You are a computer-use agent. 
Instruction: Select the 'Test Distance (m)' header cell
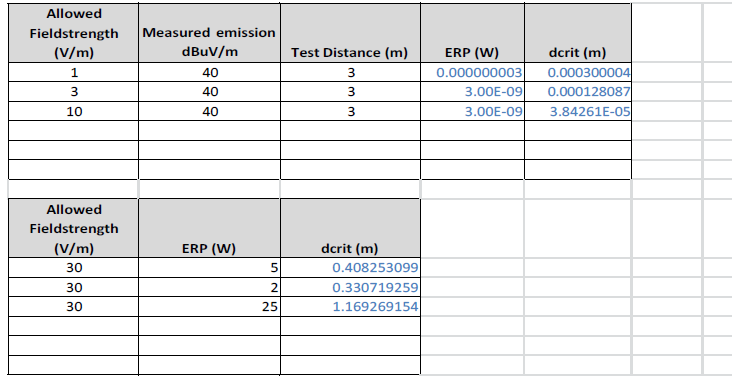[350, 33]
